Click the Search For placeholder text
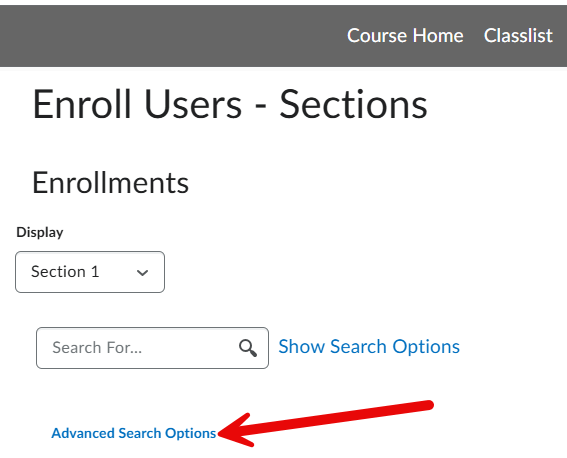Screen dimensions: 567x458 pos(97,348)
